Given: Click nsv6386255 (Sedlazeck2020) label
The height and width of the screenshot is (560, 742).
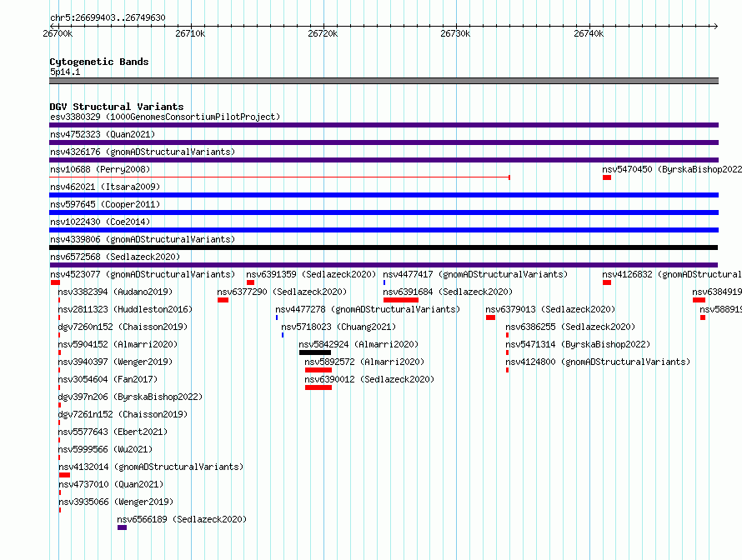Looking at the screenshot, I should 570,327.
